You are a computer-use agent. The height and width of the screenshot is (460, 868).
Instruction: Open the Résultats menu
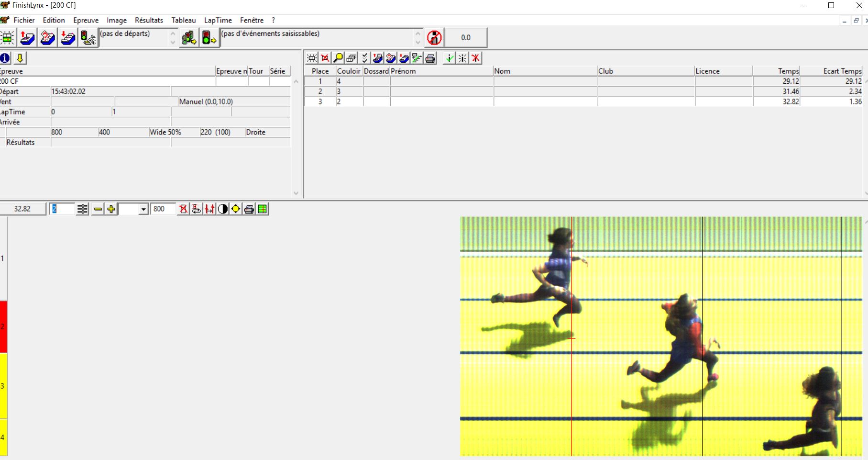(x=149, y=20)
